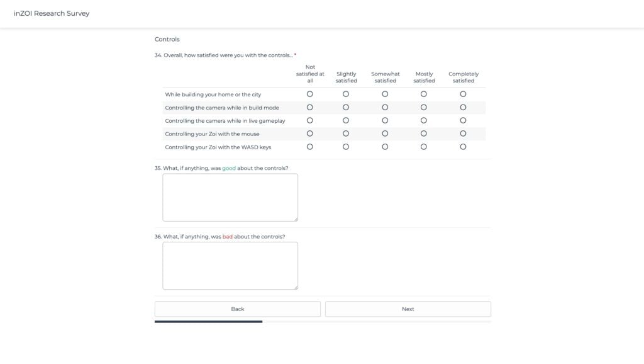The width and height of the screenshot is (644, 364).
Task: Select 'Somewhat satisfied' for building home or city
Action: pyautogui.click(x=385, y=94)
